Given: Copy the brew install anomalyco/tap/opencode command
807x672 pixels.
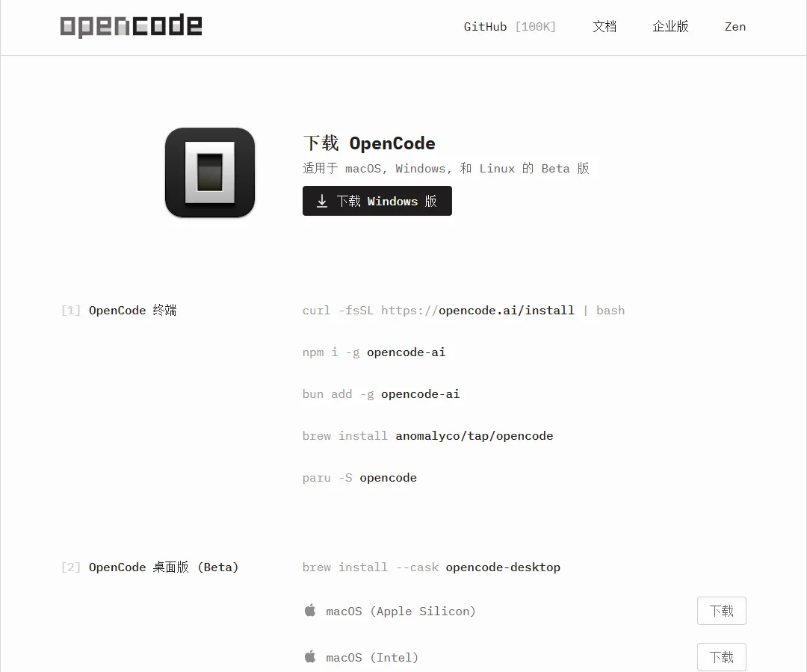Looking at the screenshot, I should click(427, 436).
